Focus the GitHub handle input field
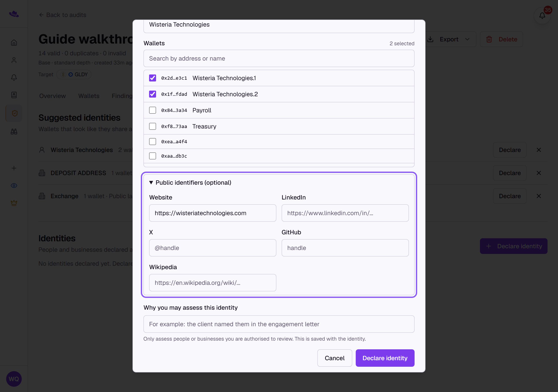The height and width of the screenshot is (392, 558). 345,248
